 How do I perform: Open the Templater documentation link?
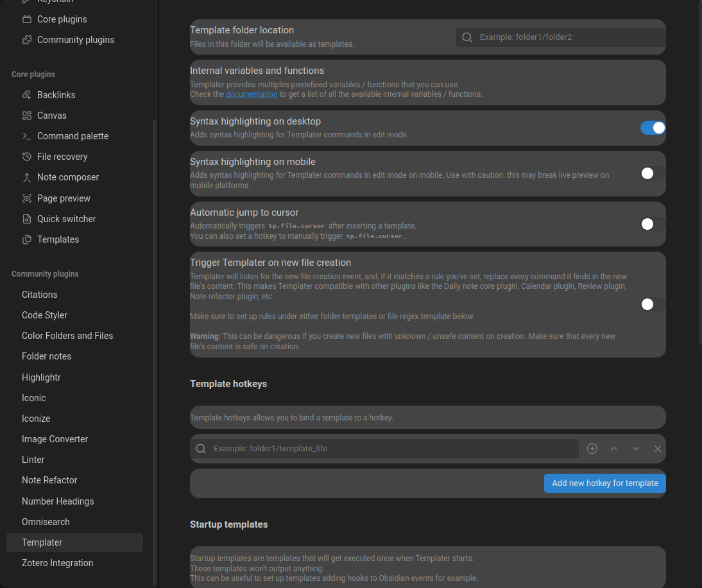(252, 94)
